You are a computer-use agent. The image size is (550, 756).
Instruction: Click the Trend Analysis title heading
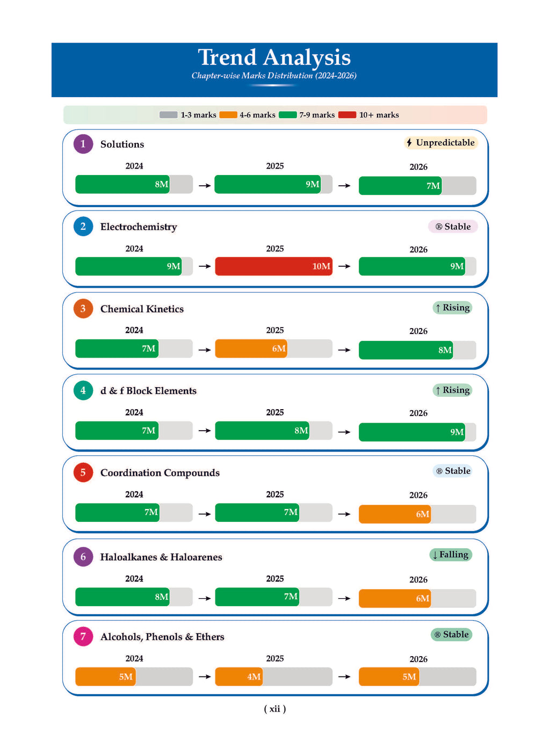coord(274,57)
